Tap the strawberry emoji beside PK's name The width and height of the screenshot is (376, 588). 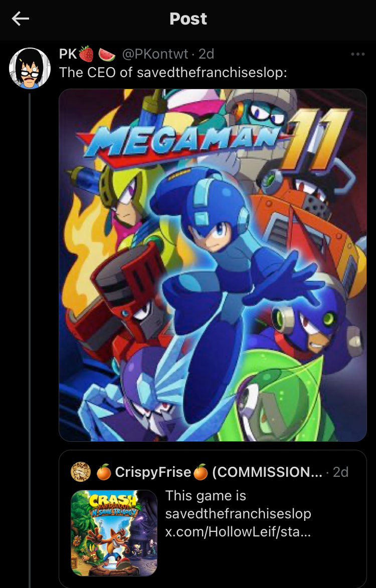click(86, 54)
